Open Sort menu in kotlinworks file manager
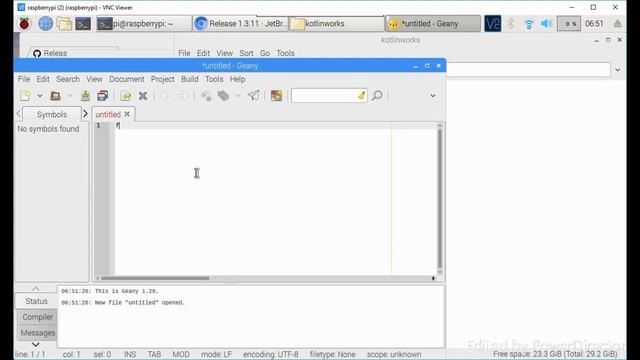This screenshot has width=640, height=360. [x=246, y=53]
